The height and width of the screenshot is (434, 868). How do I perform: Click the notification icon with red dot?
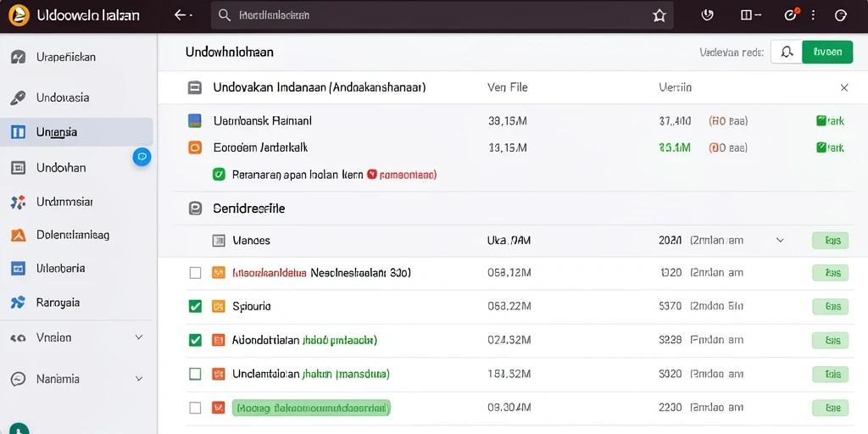pos(791,15)
